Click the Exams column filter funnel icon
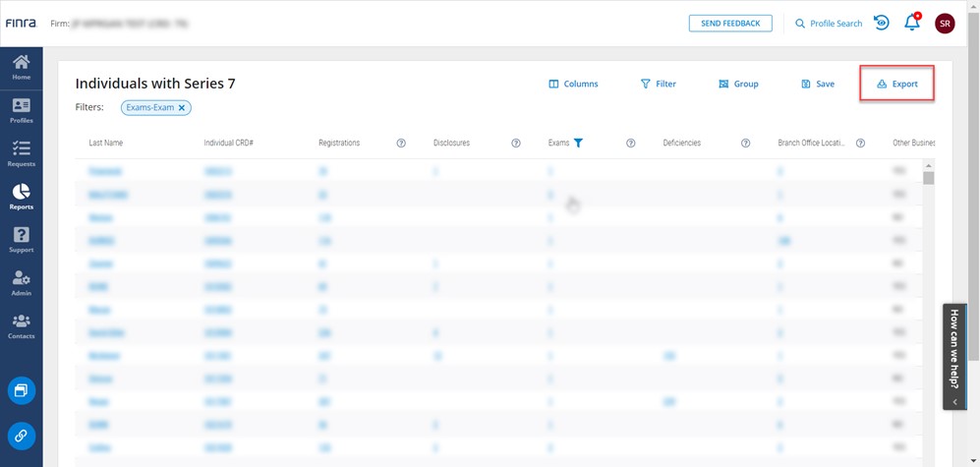The image size is (980, 467). [578, 144]
